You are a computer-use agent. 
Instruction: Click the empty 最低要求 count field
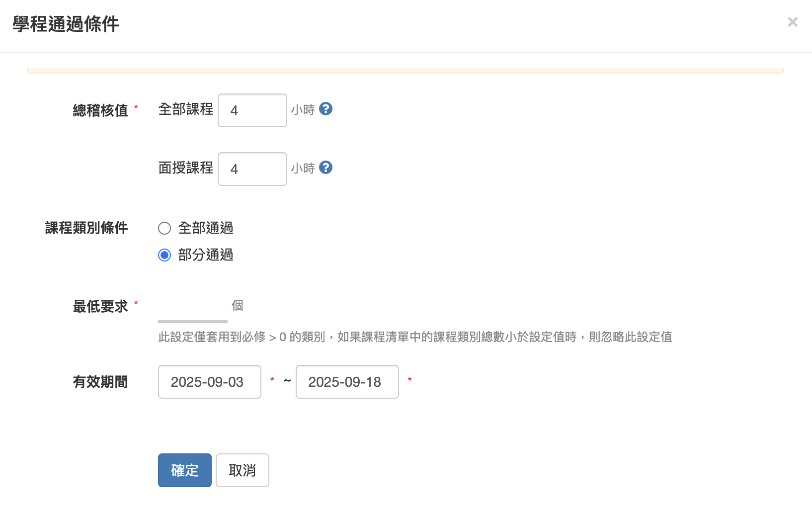click(x=193, y=306)
